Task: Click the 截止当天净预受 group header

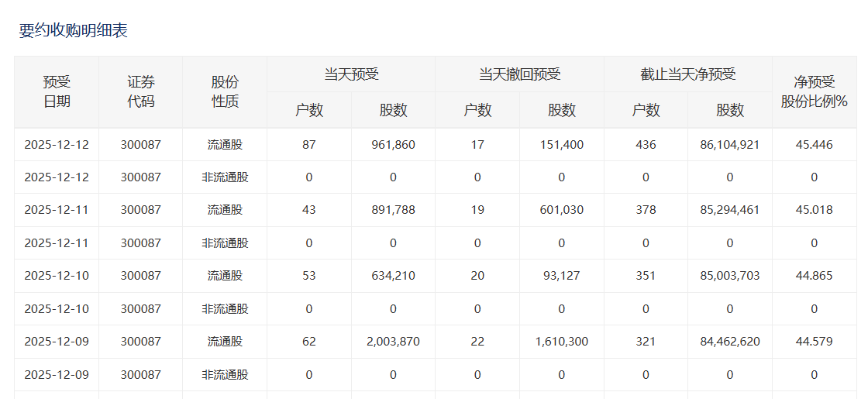Action: (x=688, y=74)
